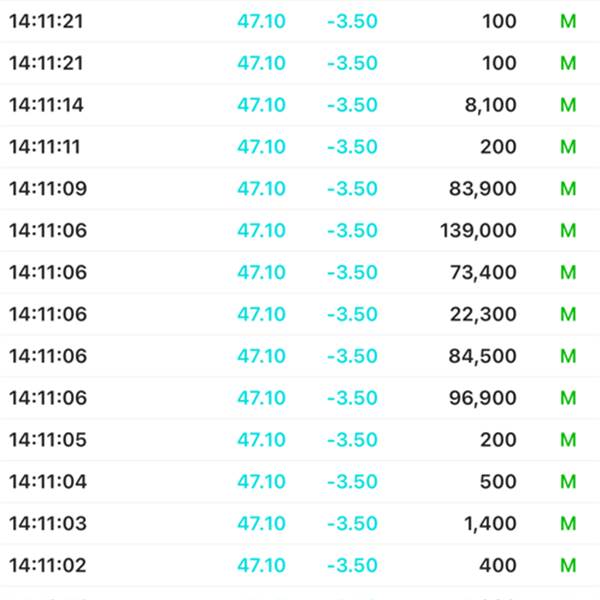Click the 14:11:14 timestamp
The height and width of the screenshot is (600, 600).
tap(46, 105)
